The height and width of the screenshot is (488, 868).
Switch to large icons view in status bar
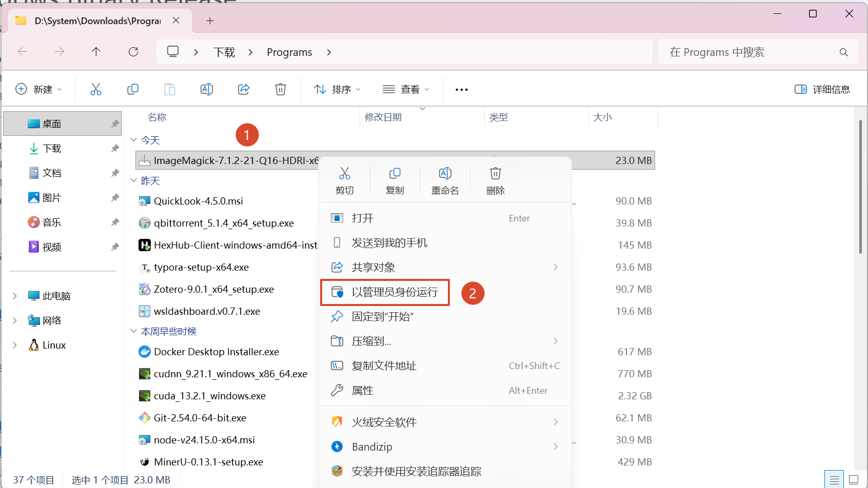[854, 480]
